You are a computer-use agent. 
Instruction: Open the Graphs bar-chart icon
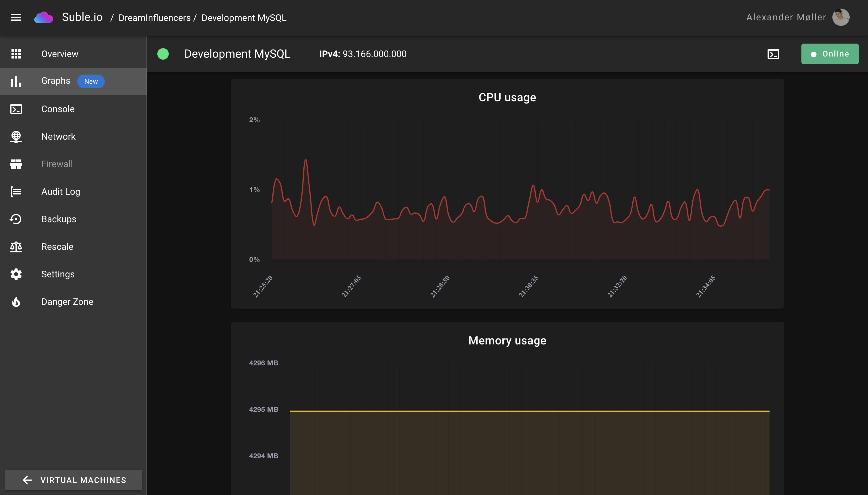point(16,81)
